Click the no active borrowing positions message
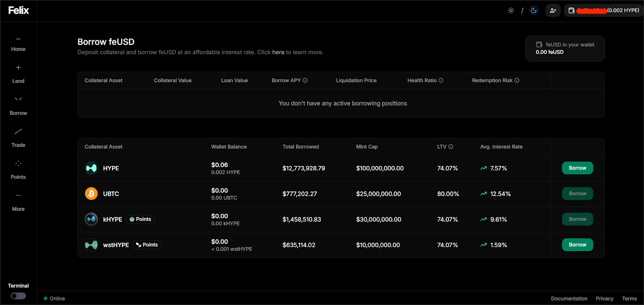This screenshot has height=305, width=644. click(343, 103)
